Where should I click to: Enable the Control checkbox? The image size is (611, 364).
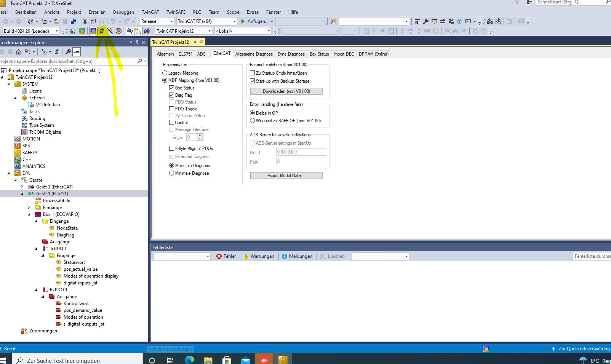(171, 123)
